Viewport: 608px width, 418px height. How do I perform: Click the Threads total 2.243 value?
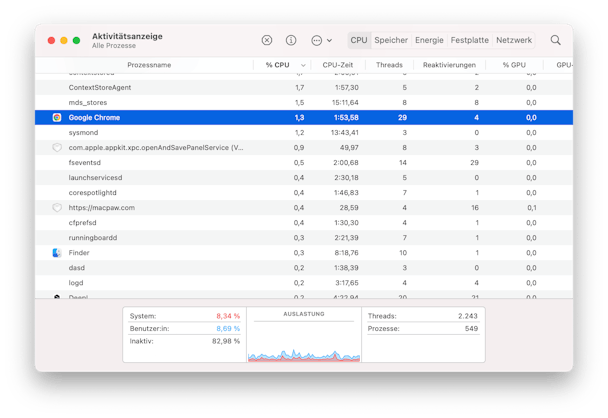pyautogui.click(x=468, y=316)
